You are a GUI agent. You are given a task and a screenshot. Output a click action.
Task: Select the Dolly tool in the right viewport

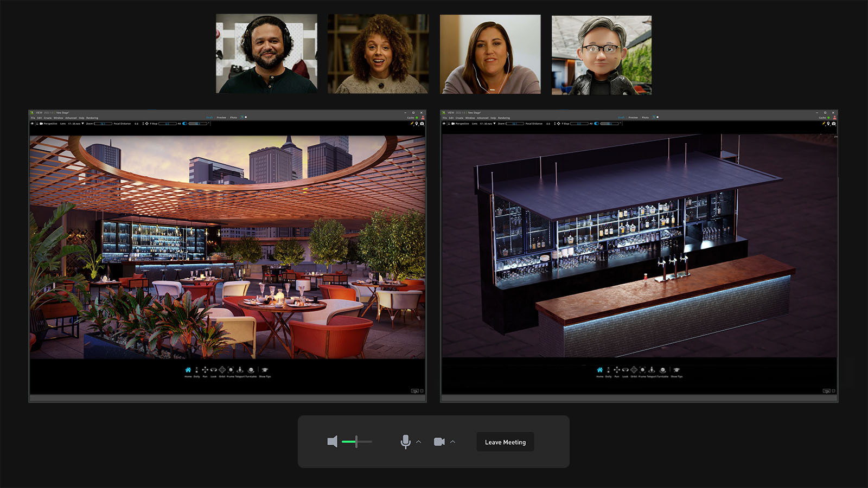coord(609,370)
